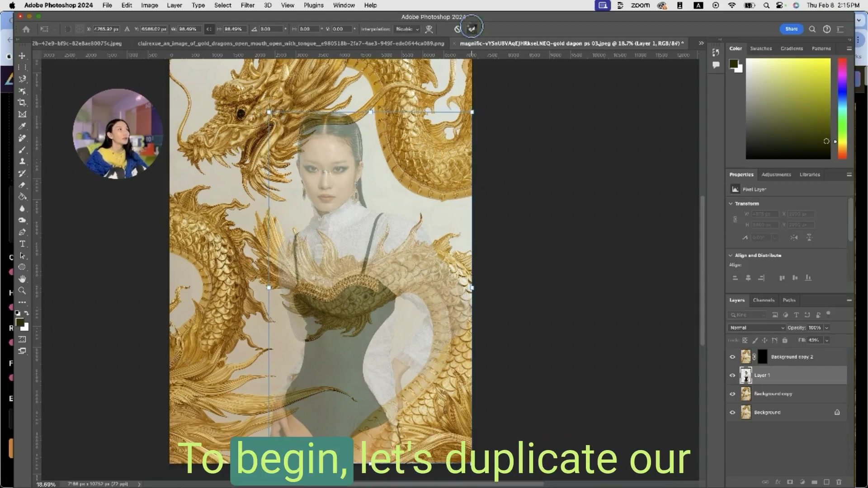Select the Hand tool

point(22,279)
